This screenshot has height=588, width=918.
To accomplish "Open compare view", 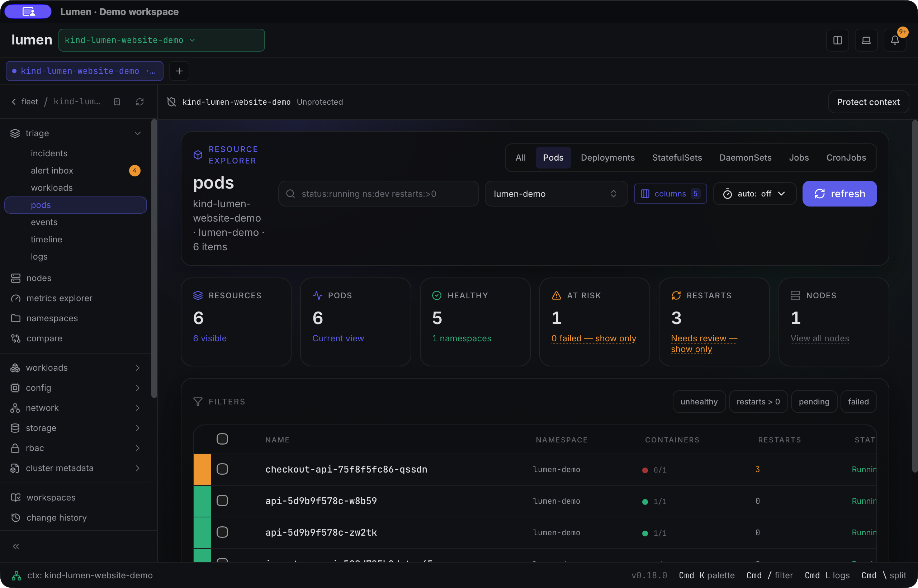I will [44, 338].
